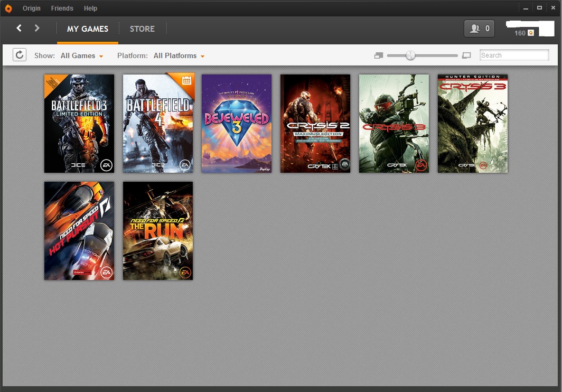This screenshot has height=392, width=562.
Task: Select the Bejeweled 3 game tile
Action: (237, 124)
